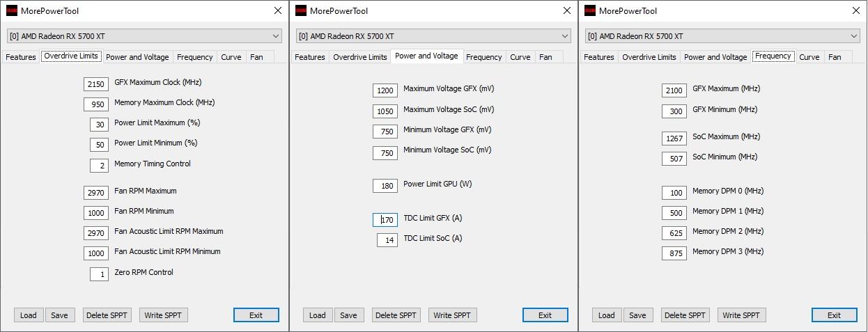
Task: Click Power Limit Maximum field
Action: click(x=99, y=125)
